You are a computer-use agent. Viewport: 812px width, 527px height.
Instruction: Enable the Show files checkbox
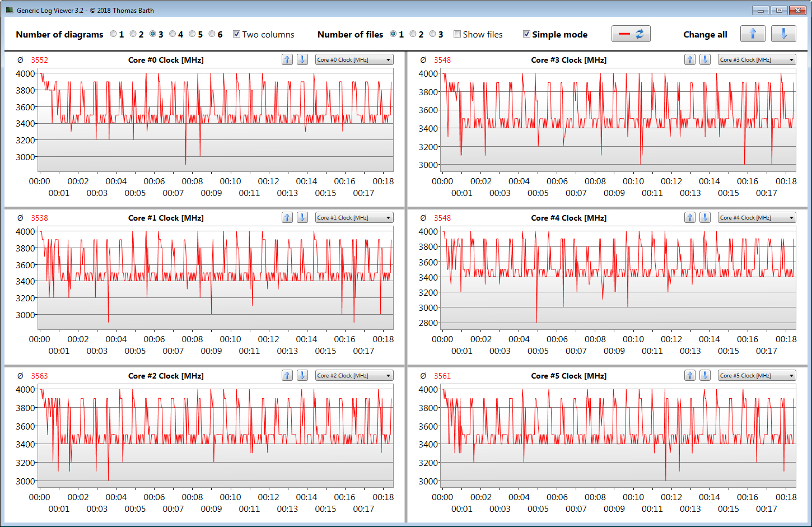(x=457, y=34)
